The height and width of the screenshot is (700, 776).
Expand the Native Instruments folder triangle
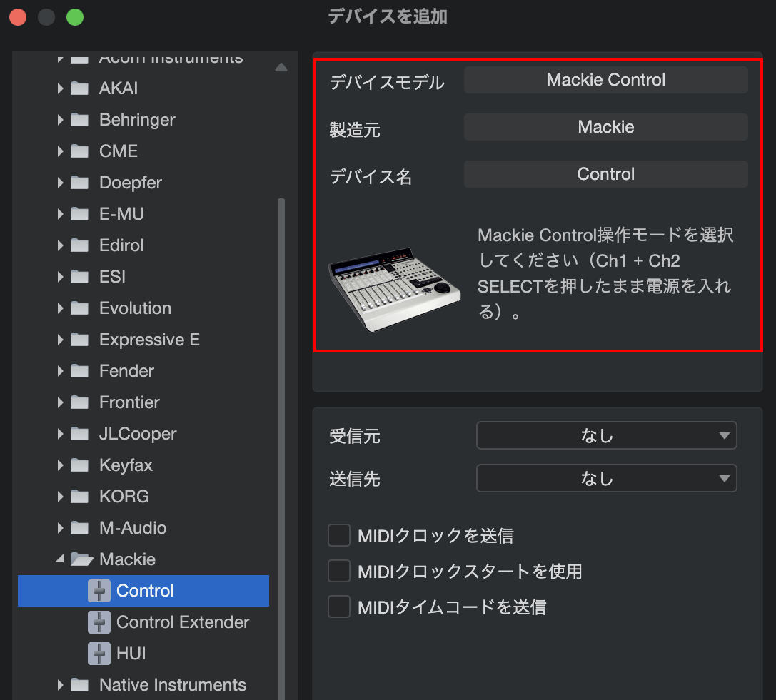click(x=61, y=685)
